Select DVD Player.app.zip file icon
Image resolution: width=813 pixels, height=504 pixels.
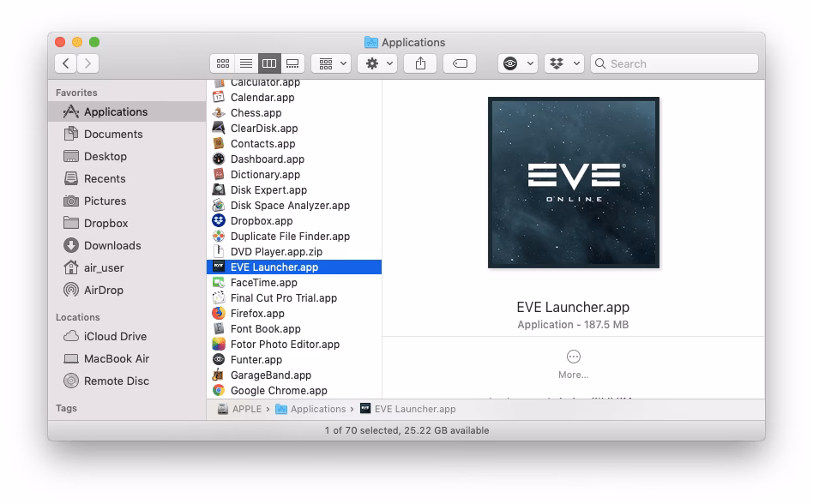pos(219,251)
